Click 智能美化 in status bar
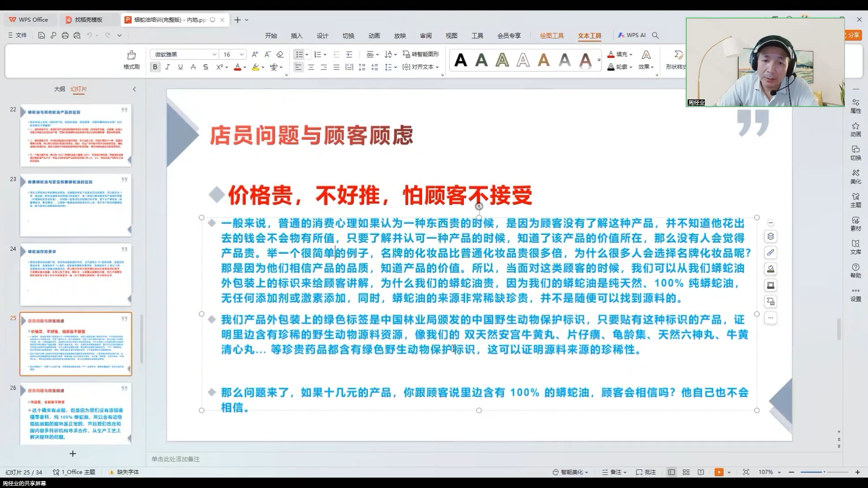The width and height of the screenshot is (868, 488). click(x=570, y=472)
